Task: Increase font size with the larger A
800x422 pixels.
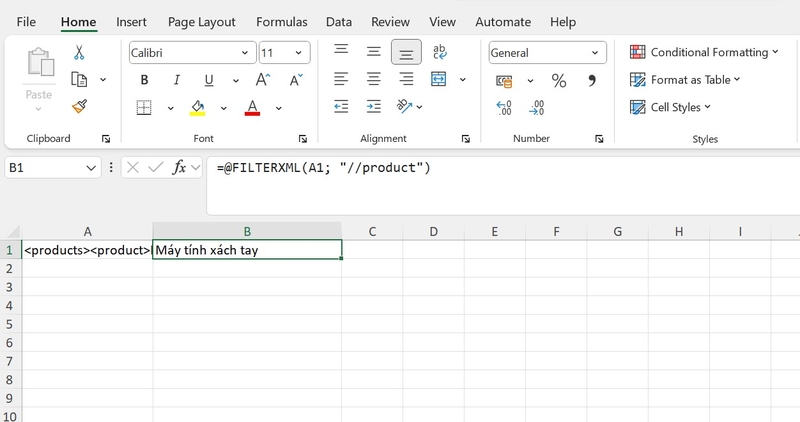Action: click(x=263, y=80)
